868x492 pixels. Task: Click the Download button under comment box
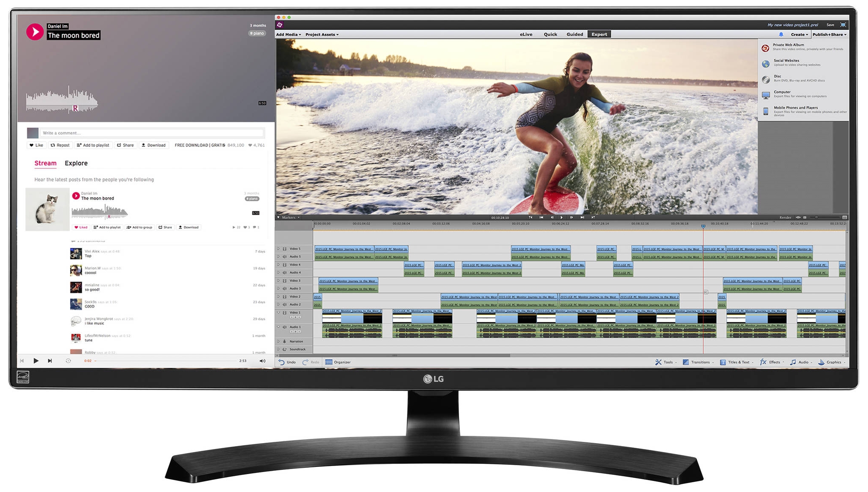(154, 145)
